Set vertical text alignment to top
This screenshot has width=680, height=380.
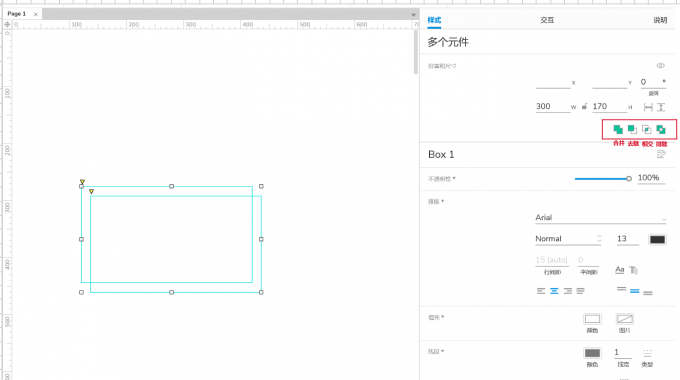[x=621, y=290]
